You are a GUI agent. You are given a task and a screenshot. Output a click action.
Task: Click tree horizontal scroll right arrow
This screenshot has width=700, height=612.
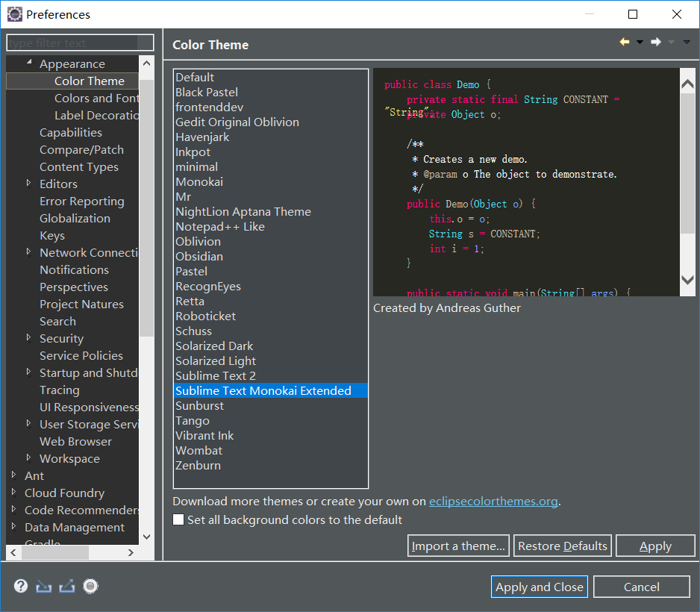point(131,552)
